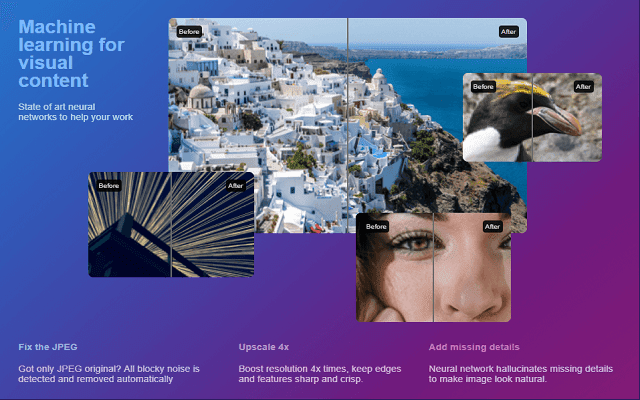The image size is (640, 400).
Task: Click the Machine learning for visual content title
Action: (71, 53)
